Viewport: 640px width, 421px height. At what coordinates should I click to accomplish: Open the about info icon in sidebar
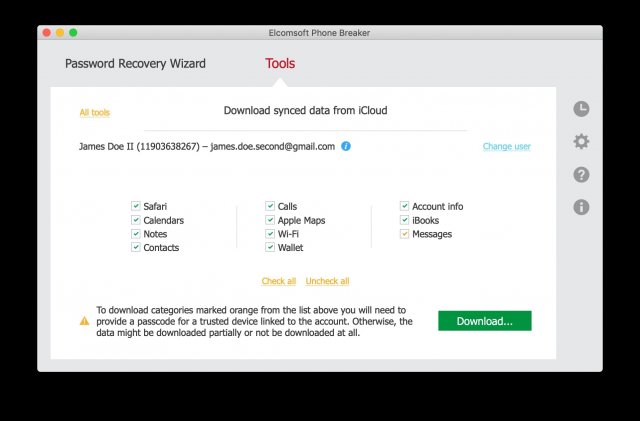pyautogui.click(x=581, y=207)
